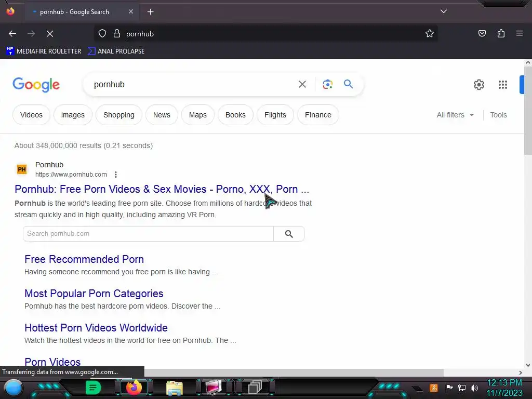Viewport: 532px width, 399px height.
Task: Open File Explorer from the taskbar
Action: (175, 388)
